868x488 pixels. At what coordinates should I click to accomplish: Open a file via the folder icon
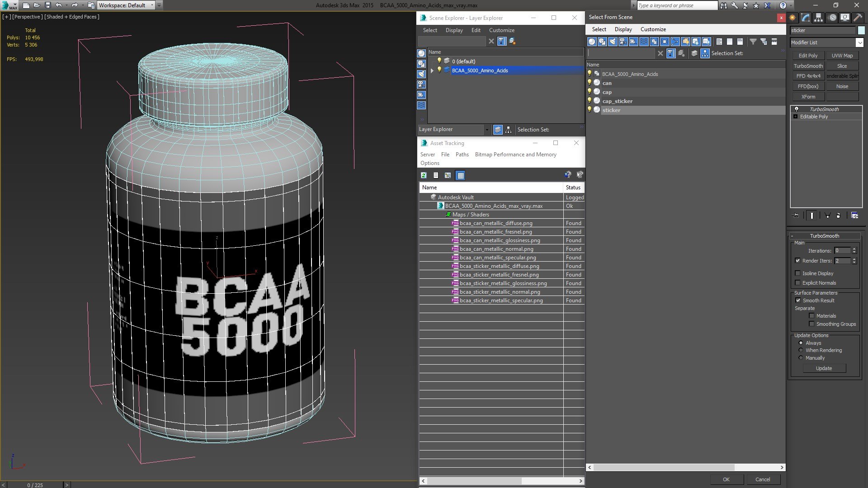point(37,5)
